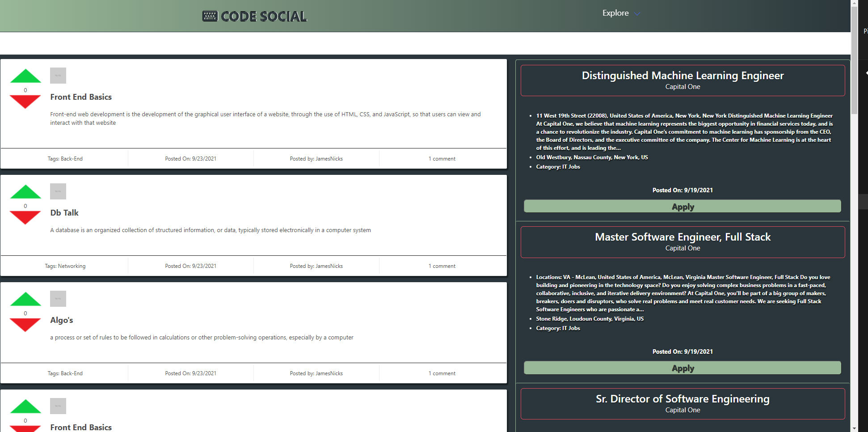Click Stone Ridge, Loudoun County location text
868x432 pixels.
[x=590, y=319]
